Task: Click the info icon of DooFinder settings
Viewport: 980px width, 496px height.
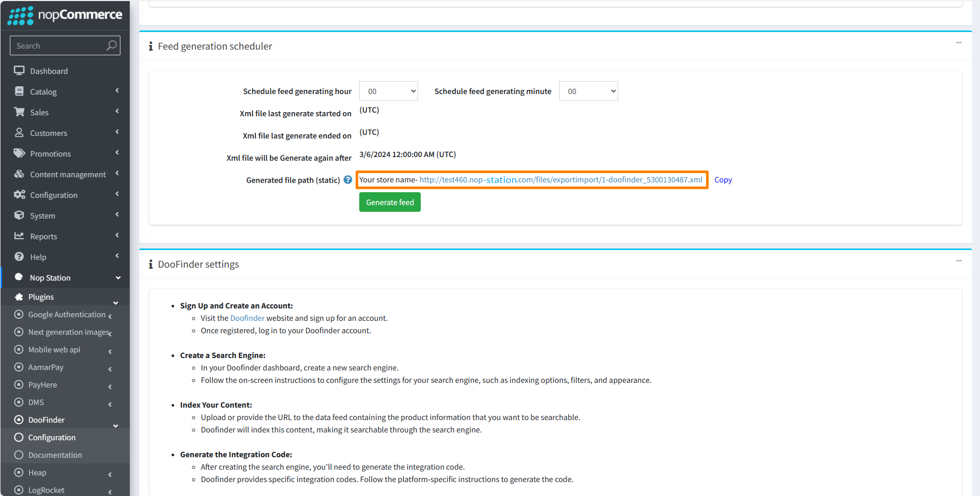Action: point(150,265)
